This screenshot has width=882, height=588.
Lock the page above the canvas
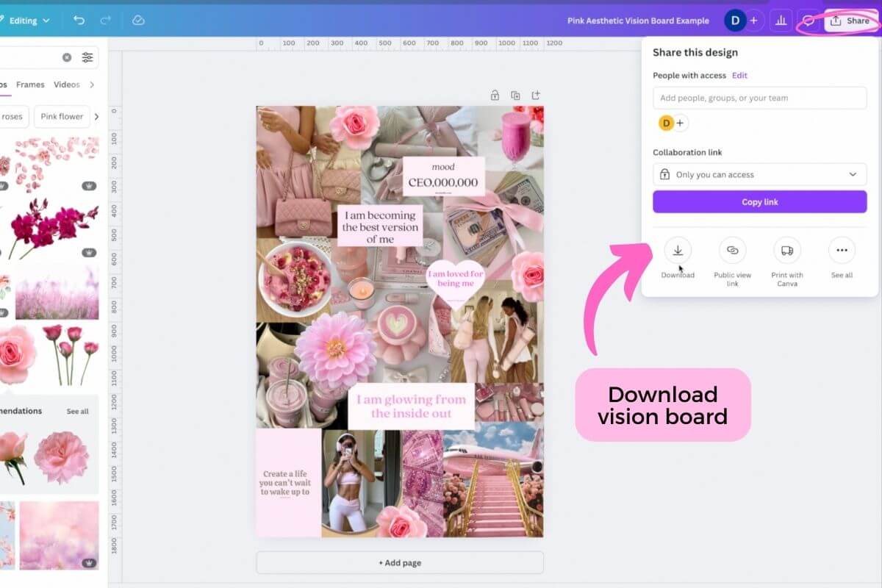(495, 95)
